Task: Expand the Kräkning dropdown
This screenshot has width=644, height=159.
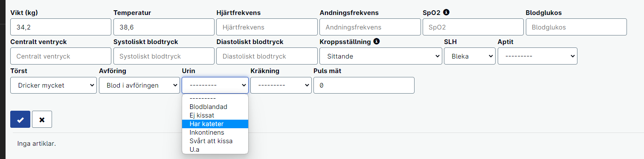Action: [281, 85]
